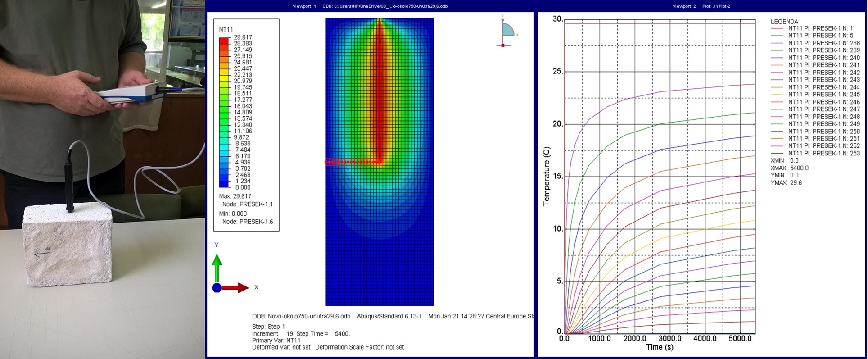Select the red corner node of the highlighted path
The image size is (868, 359).
coord(380,161)
